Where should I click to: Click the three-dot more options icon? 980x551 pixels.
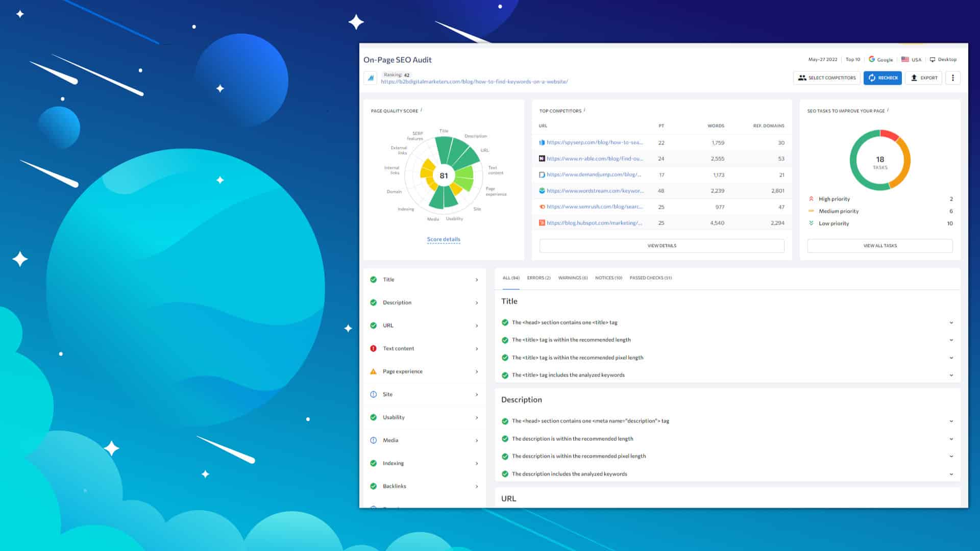(x=952, y=78)
